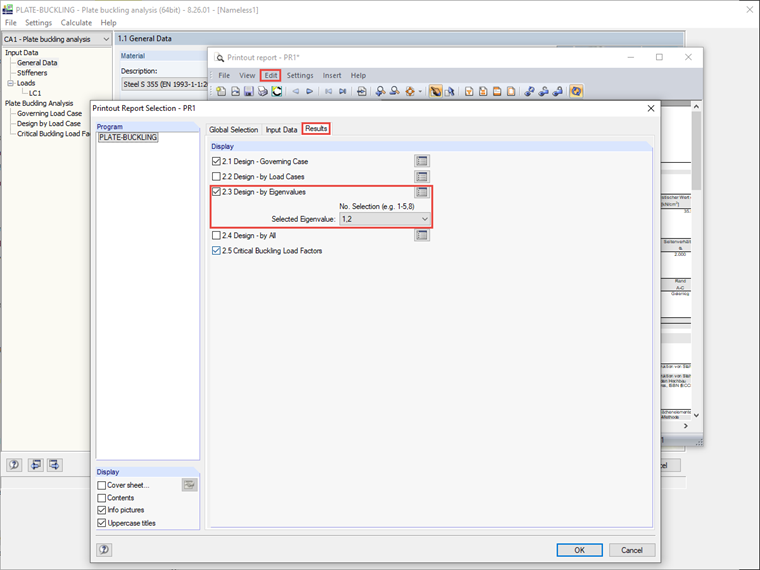
Task: Enable the Cover sheet checkbox
Action: pos(102,485)
